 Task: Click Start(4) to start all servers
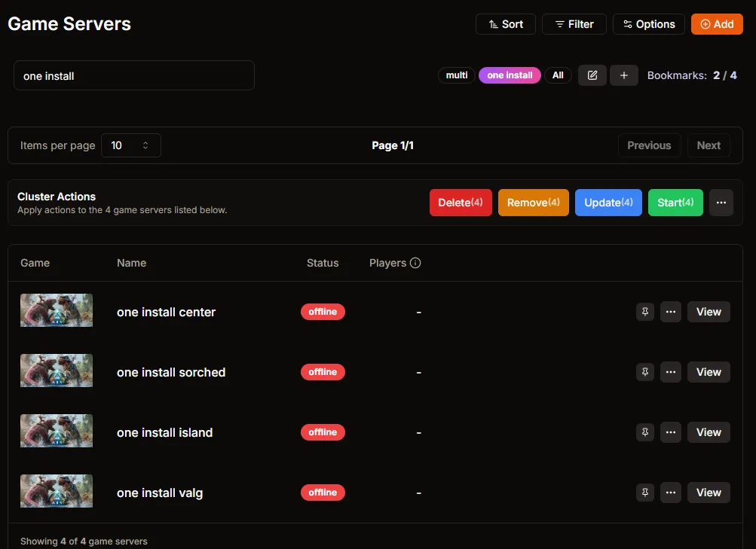[x=675, y=202]
